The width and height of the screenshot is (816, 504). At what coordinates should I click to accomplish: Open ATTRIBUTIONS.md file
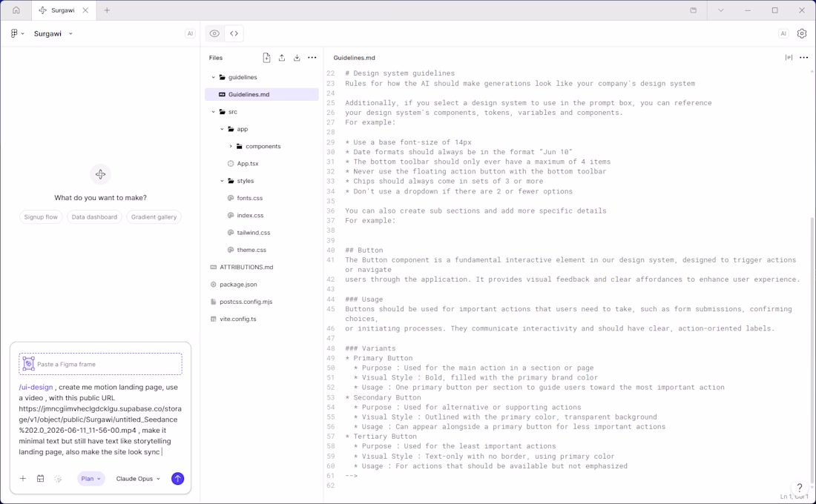point(246,267)
